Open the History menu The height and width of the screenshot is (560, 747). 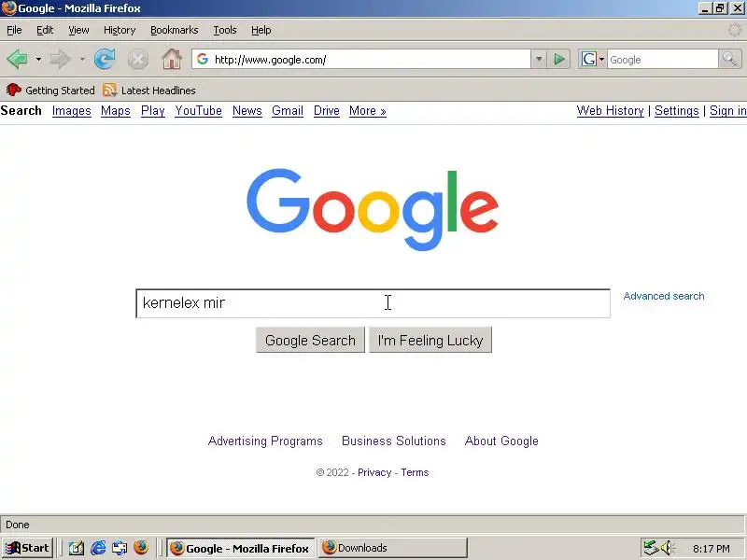coord(120,30)
